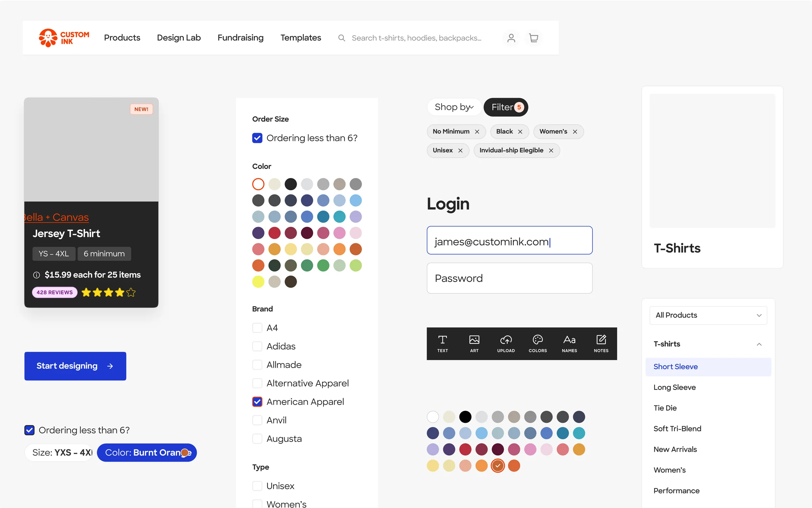Uncheck the American Apparel brand checkbox

[257, 402]
